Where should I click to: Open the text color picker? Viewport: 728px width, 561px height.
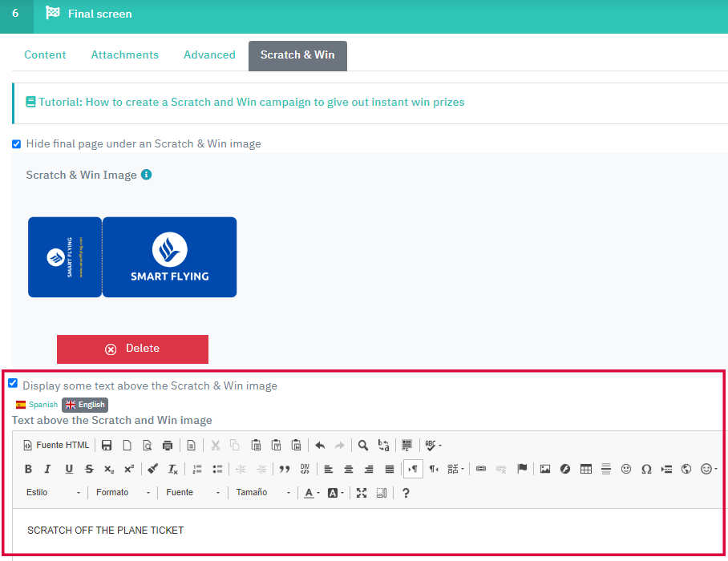312,493
